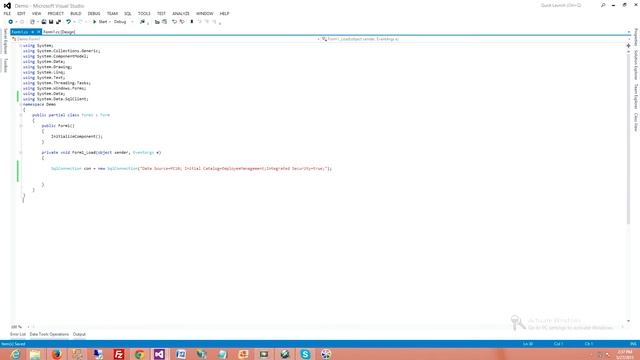The image size is (640, 360).
Task: Open the Output tab
Action: click(79, 334)
